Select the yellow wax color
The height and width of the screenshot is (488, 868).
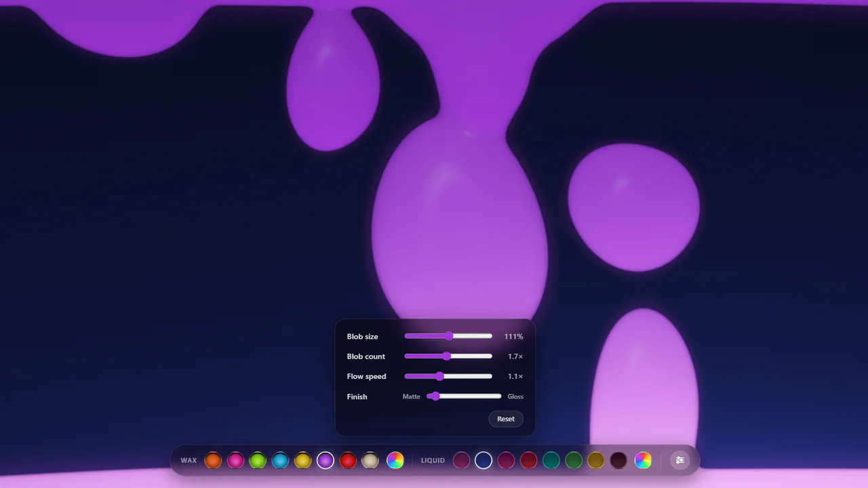tap(302, 461)
